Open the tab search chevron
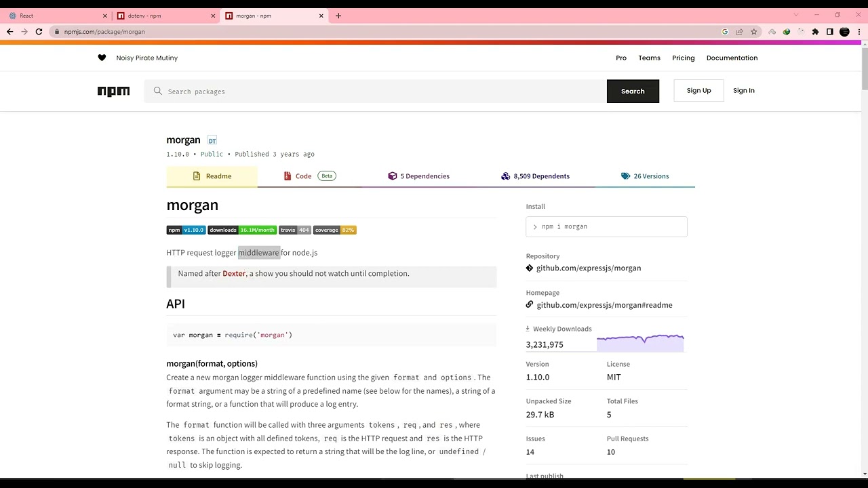This screenshot has width=868, height=488. click(796, 15)
